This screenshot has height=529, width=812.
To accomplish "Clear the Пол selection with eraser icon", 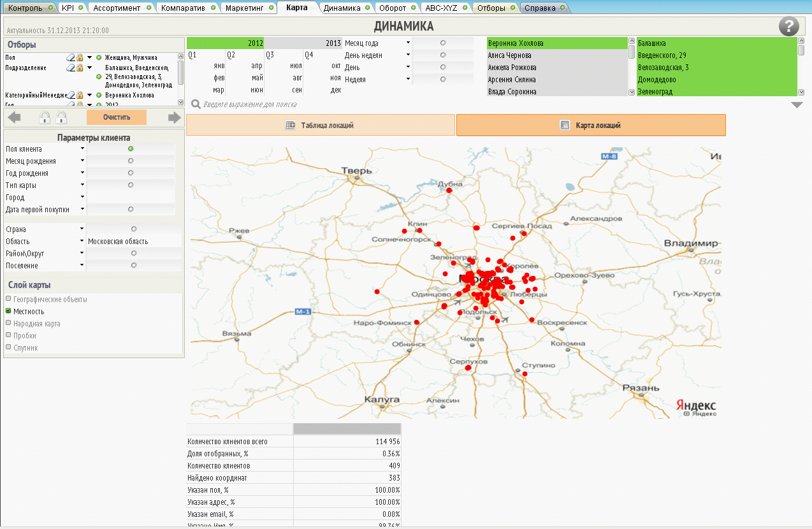I will pyautogui.click(x=71, y=57).
